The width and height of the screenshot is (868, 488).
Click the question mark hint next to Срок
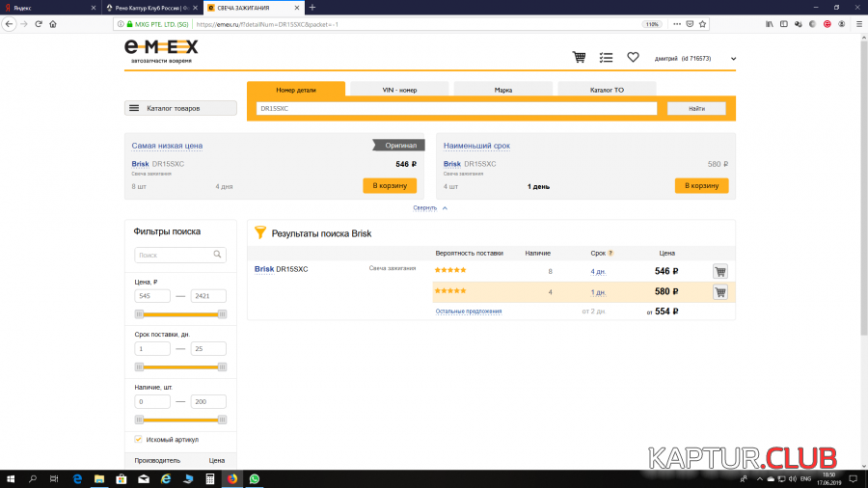point(610,254)
